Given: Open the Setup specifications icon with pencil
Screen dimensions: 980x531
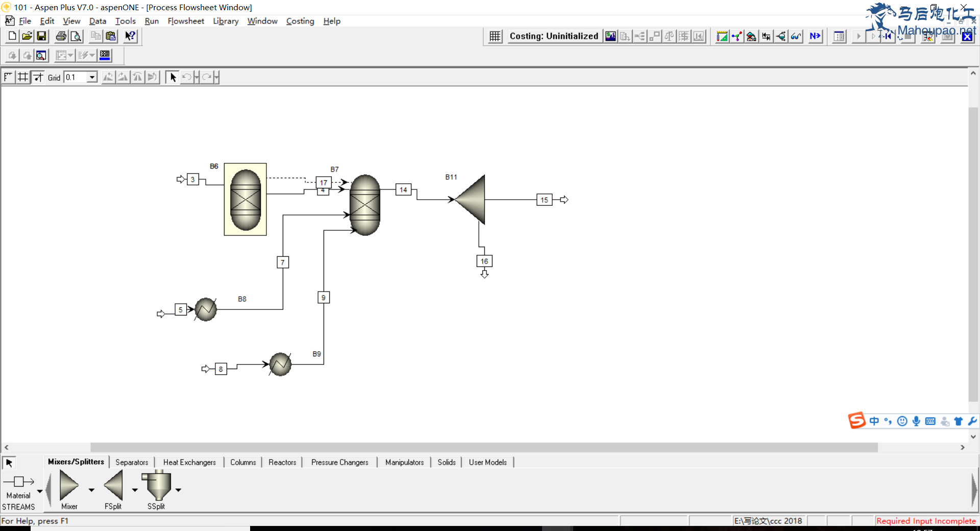Looking at the screenshot, I should 722,36.
